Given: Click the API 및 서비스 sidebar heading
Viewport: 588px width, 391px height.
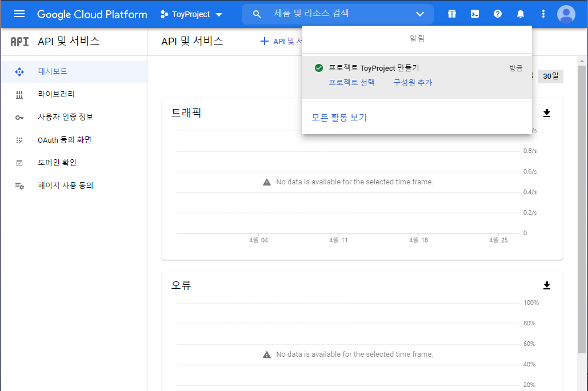Looking at the screenshot, I should pos(69,41).
